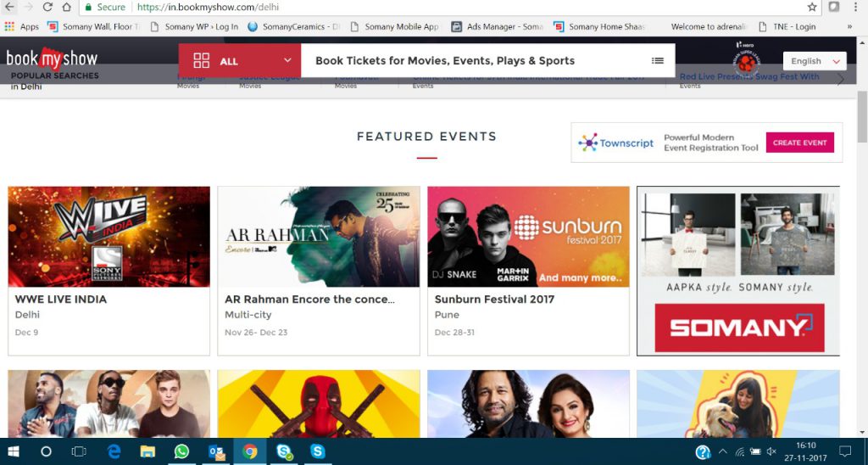Click the bookmyshow logo
Screen dimensions: 868x465
52,58
